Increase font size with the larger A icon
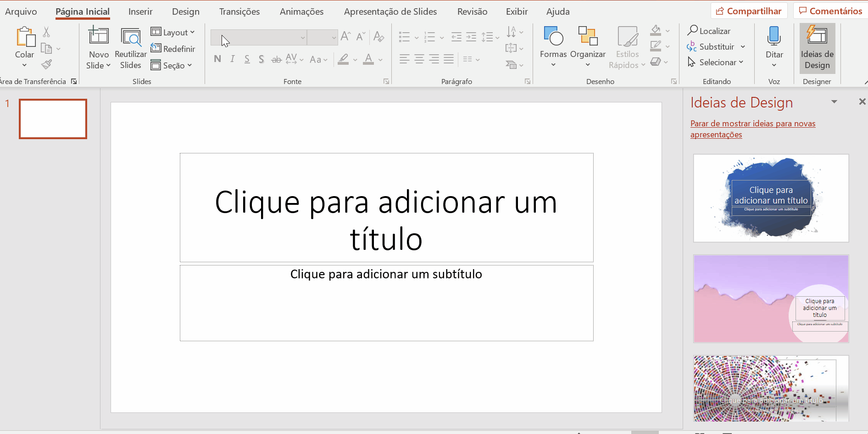 pos(346,36)
